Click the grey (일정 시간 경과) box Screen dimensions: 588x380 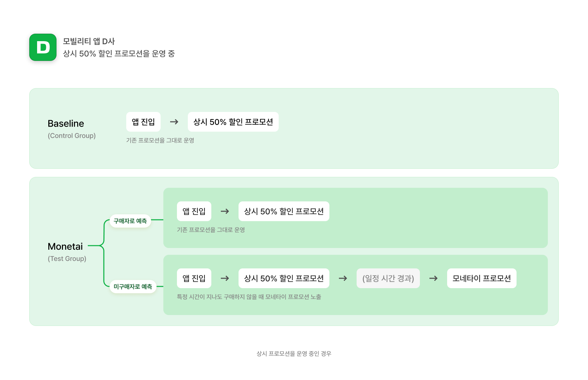click(388, 278)
